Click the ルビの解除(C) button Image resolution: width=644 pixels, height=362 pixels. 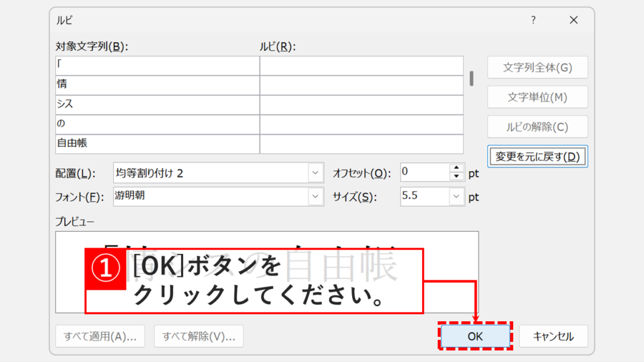[537, 126]
